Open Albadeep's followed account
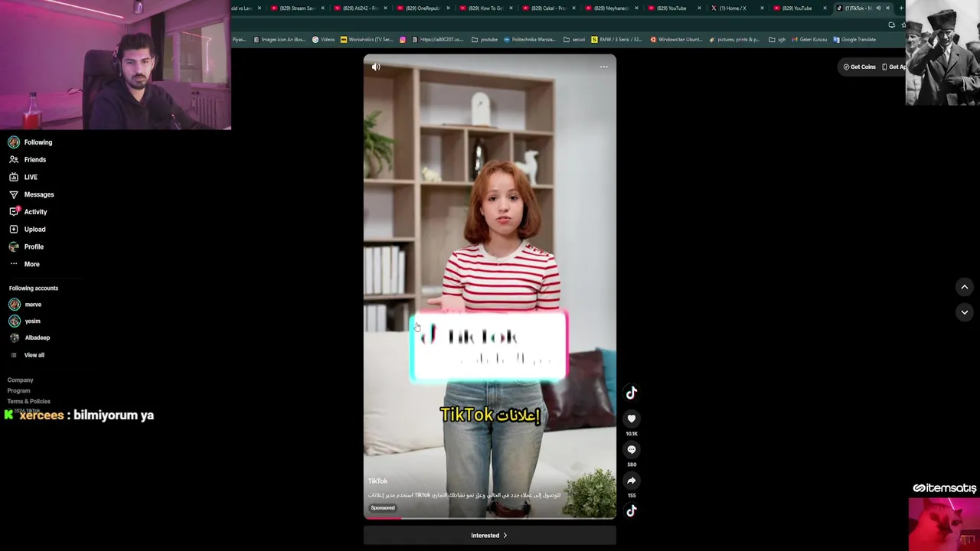This screenshot has width=980, height=551. (x=30, y=337)
